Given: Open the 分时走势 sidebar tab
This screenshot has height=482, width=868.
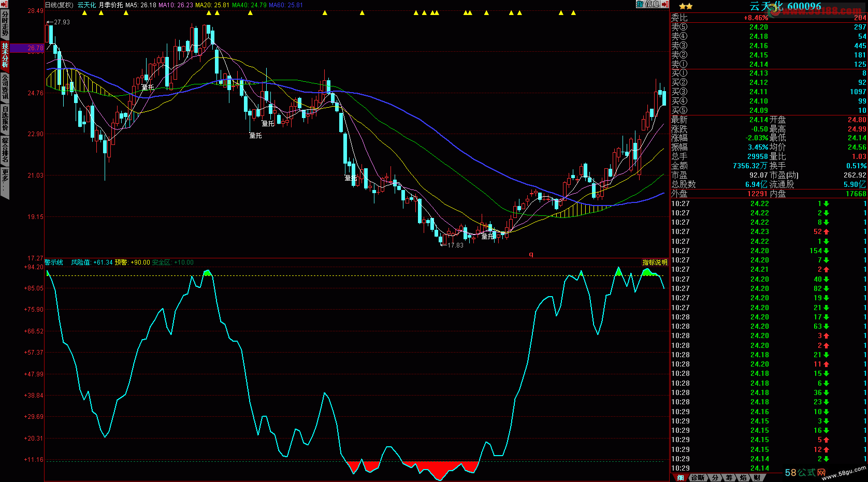Looking at the screenshot, I should [5, 24].
